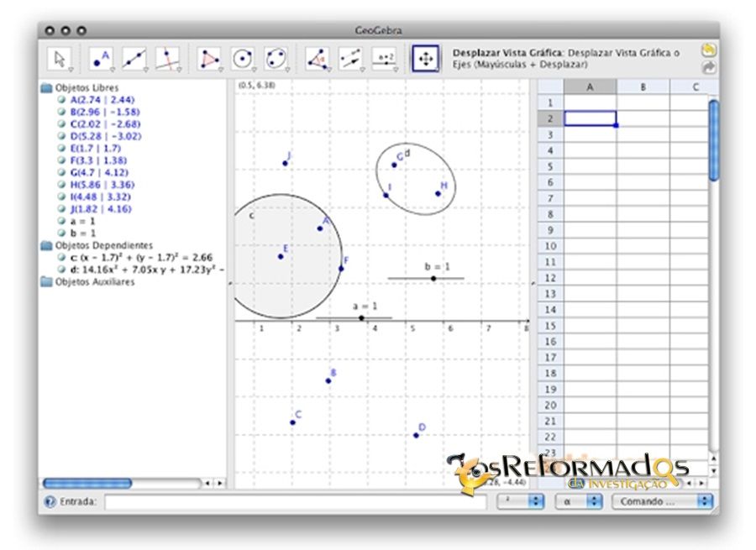Select the Move arrow pointer tool

[x=59, y=58]
